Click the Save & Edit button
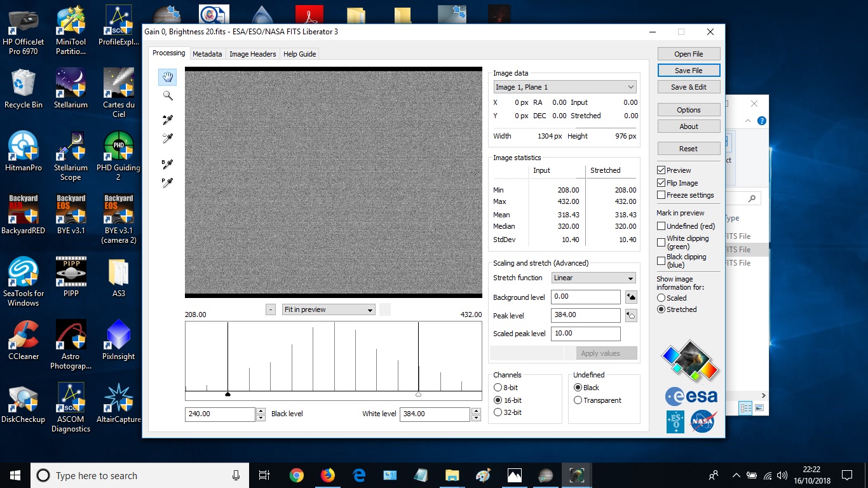This screenshot has width=868, height=488. coord(689,87)
